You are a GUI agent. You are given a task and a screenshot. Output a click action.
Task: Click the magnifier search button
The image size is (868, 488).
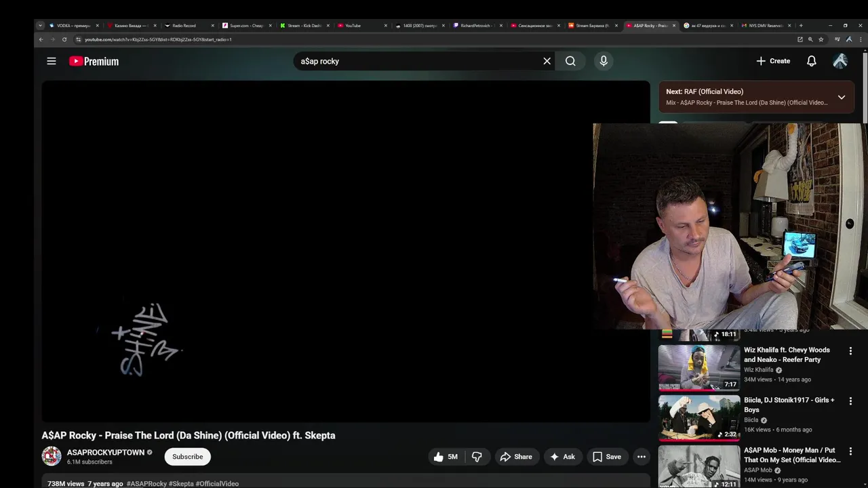(x=570, y=61)
